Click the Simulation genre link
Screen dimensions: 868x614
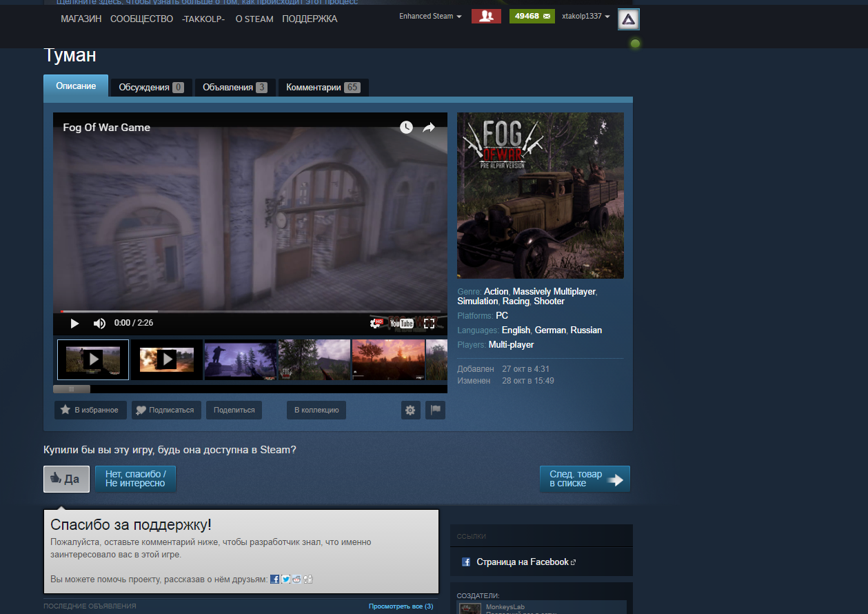[477, 301]
